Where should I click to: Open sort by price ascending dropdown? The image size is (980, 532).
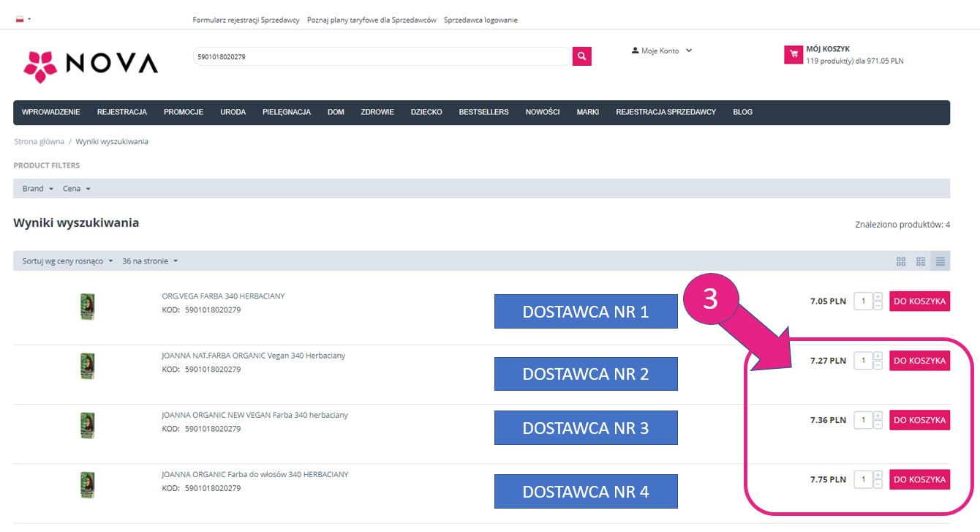tap(67, 261)
